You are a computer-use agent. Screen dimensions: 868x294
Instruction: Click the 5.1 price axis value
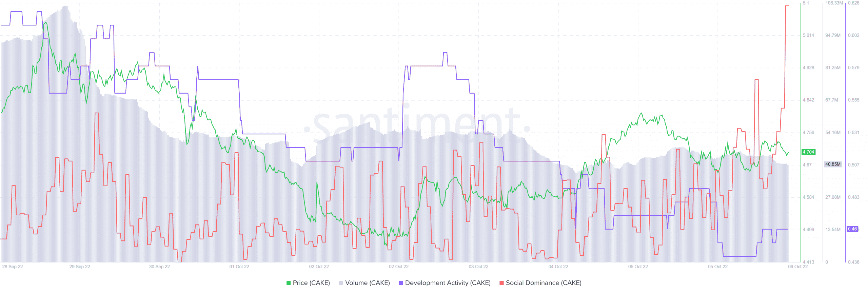[806, 3]
